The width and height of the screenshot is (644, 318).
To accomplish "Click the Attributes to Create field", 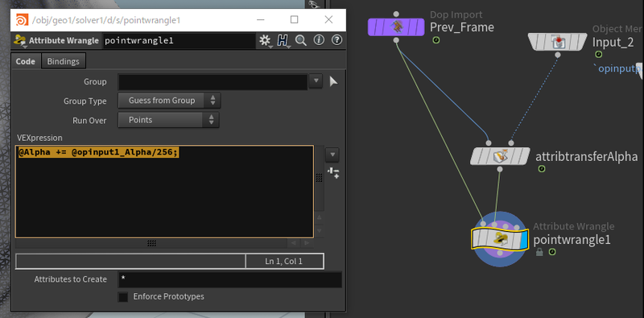I will point(229,280).
